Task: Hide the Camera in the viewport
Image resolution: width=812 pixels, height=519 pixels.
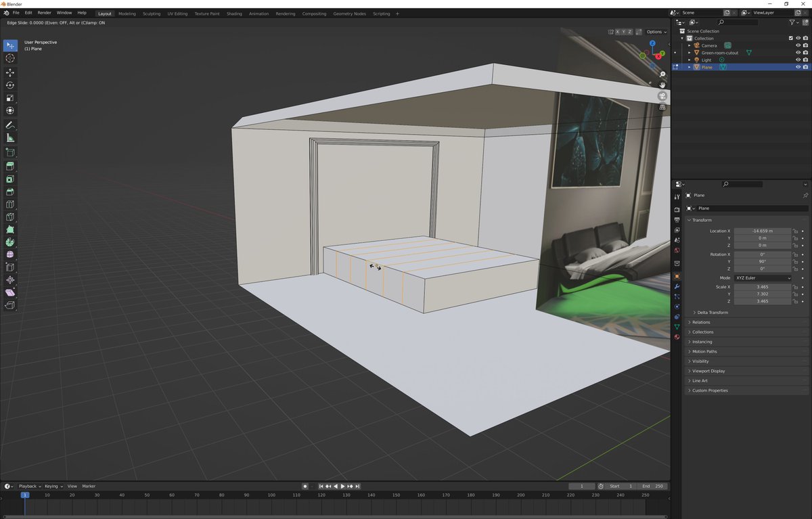Action: (x=798, y=45)
